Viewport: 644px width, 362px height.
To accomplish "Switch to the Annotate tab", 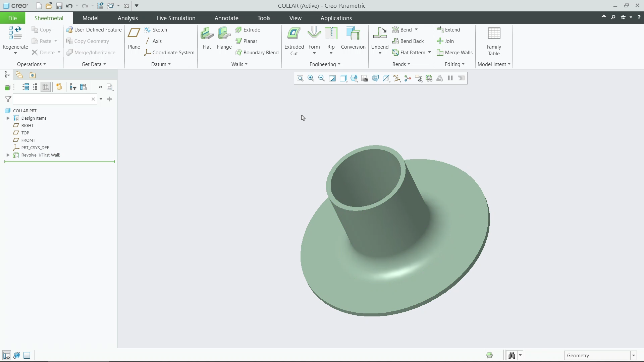I will click(x=226, y=18).
